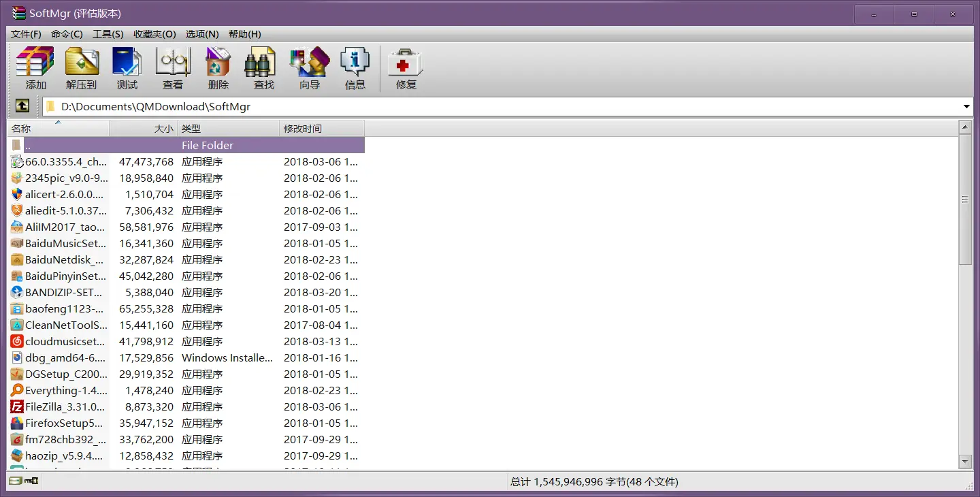This screenshot has height=497, width=980.
Task: Select the fm728chb392_ file name
Action: 66,439
